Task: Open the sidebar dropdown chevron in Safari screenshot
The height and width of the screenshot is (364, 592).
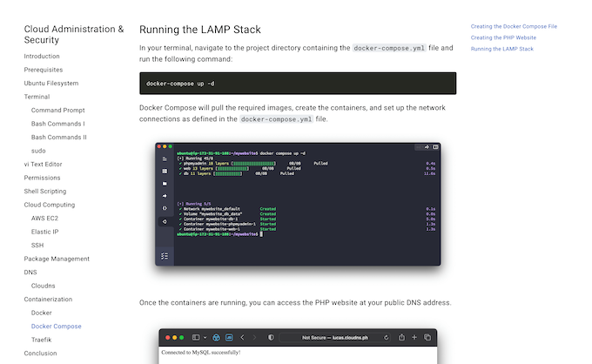Action: click(x=205, y=338)
